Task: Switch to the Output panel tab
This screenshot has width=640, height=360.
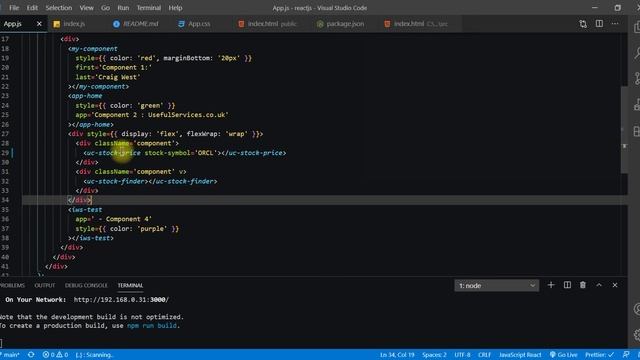Action: 45,286
